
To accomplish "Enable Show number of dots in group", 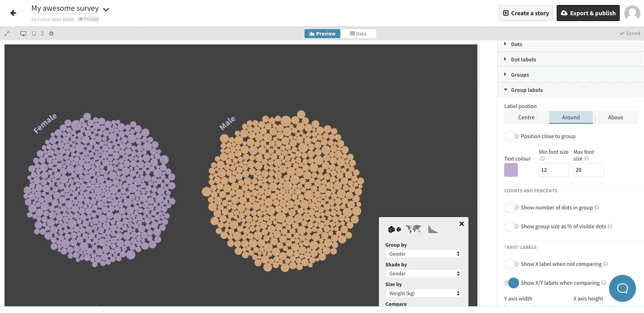I will pos(511,208).
